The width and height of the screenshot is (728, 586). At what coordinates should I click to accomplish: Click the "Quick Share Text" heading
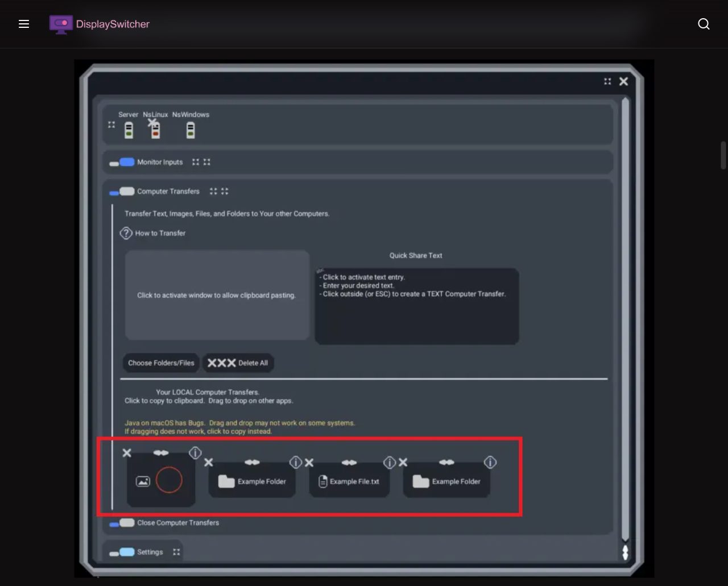pyautogui.click(x=416, y=256)
